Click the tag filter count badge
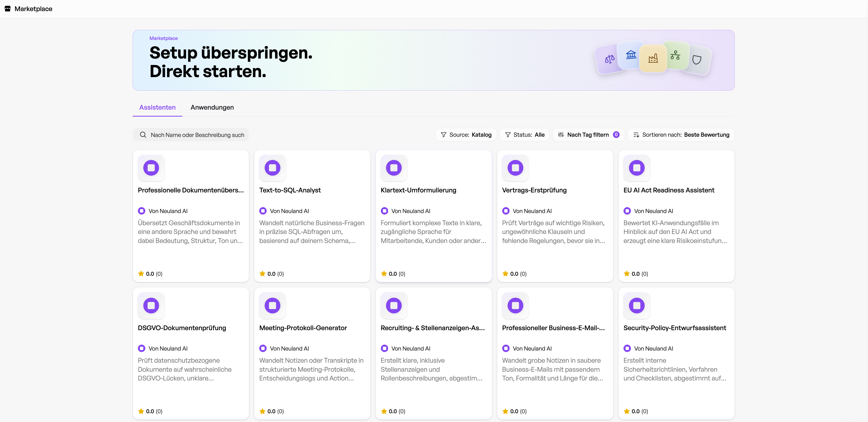868x422 pixels. [616, 135]
